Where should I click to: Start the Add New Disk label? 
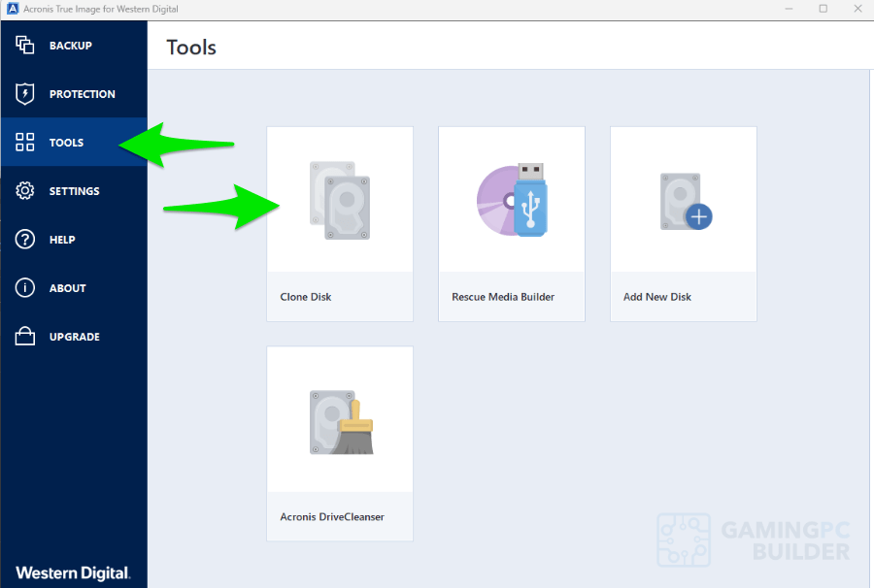pyautogui.click(x=657, y=297)
